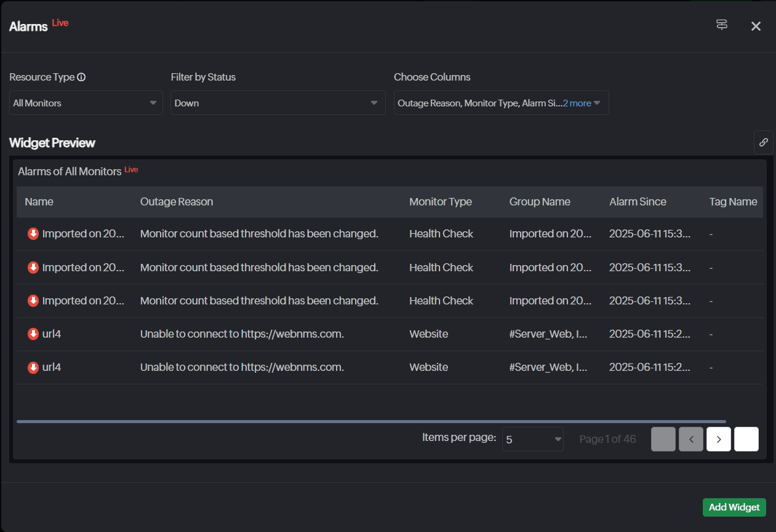The height and width of the screenshot is (532, 776).
Task: Click the down status icon in first row
Action: [x=33, y=234]
